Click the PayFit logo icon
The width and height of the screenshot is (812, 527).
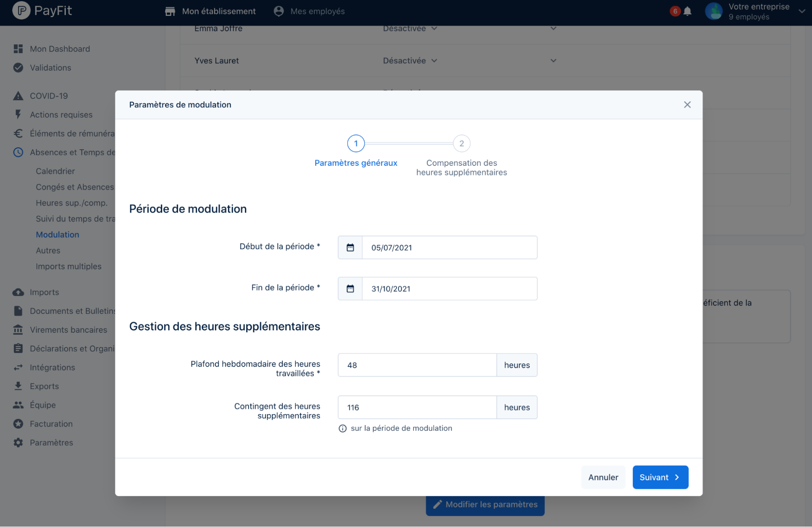tap(21, 10)
